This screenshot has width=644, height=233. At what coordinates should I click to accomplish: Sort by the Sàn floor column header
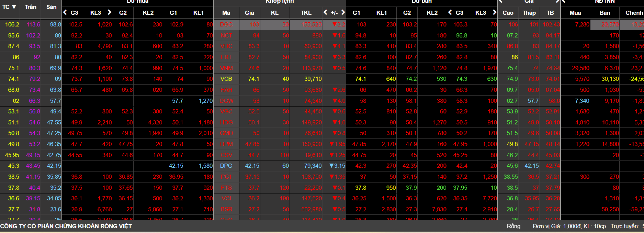coord(52,7)
